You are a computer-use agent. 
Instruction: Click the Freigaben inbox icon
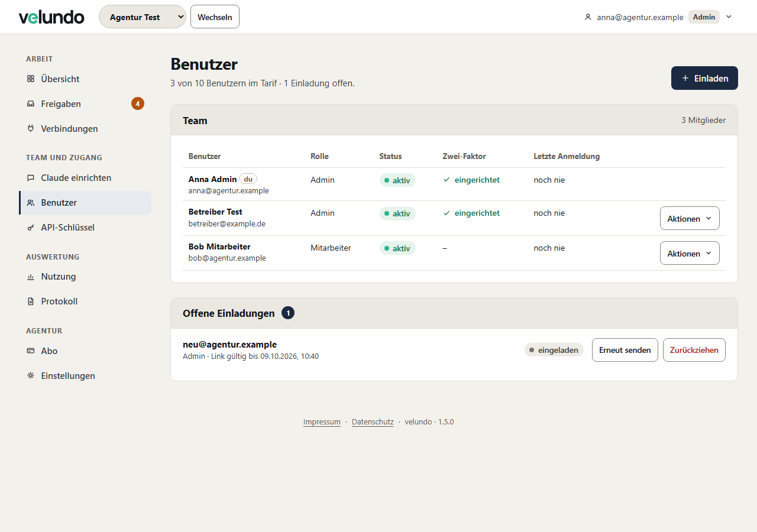[31, 104]
